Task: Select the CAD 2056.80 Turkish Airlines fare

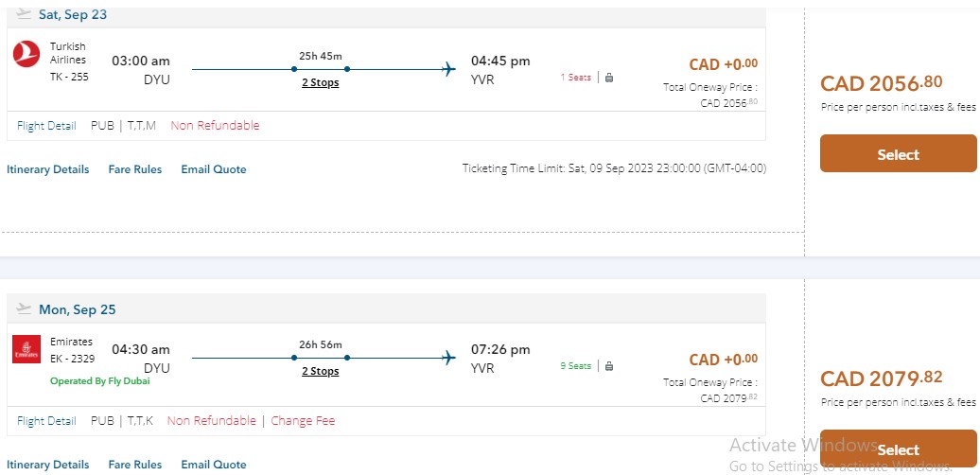Action: 898,154
